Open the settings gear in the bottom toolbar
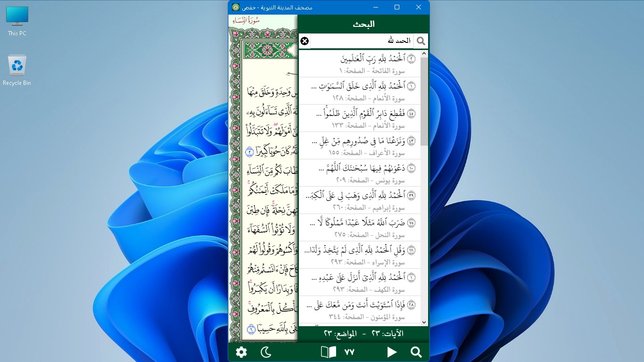Screen dimensions: 644x362 click(241, 352)
